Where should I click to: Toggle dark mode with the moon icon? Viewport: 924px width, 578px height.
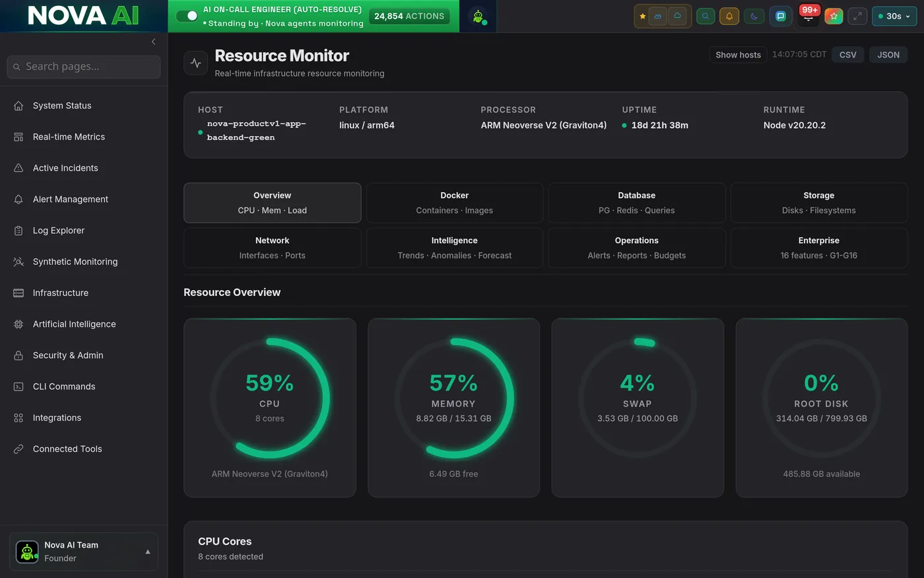tap(754, 16)
